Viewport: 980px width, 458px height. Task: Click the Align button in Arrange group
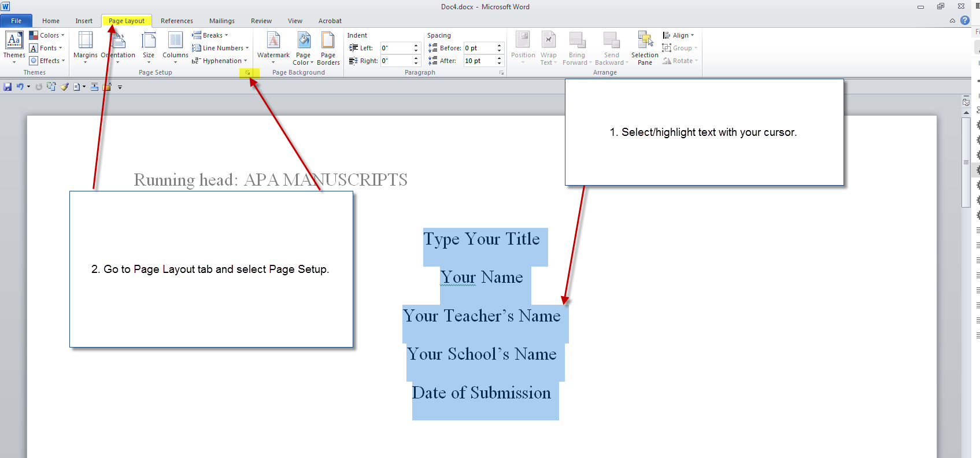(x=679, y=35)
